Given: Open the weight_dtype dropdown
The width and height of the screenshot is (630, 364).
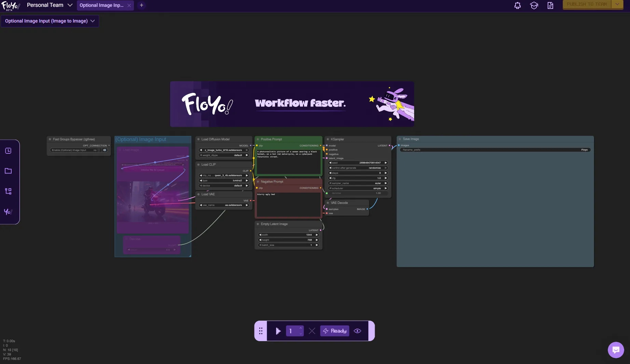Looking at the screenshot, I should pos(224,155).
